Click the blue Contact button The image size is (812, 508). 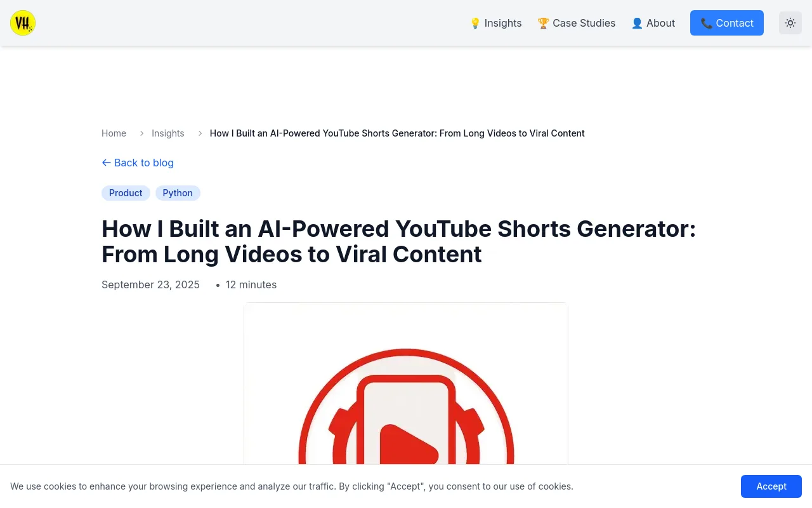pyautogui.click(x=727, y=23)
